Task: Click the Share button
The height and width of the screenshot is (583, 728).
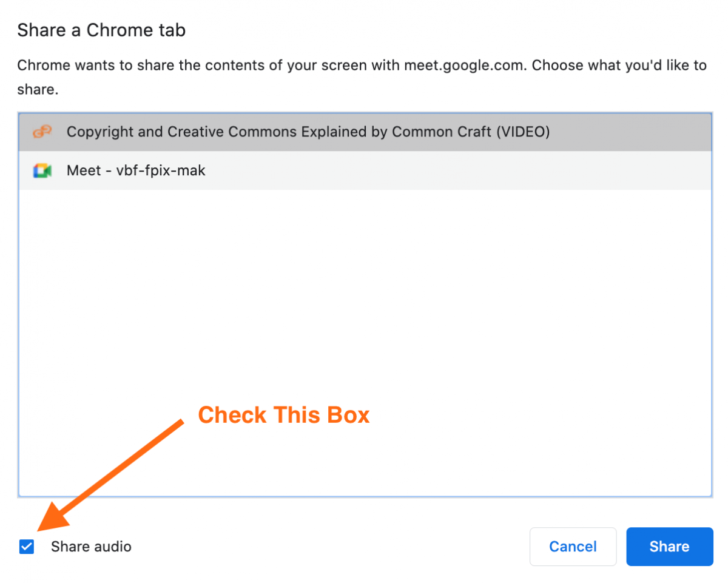Action: 669,547
